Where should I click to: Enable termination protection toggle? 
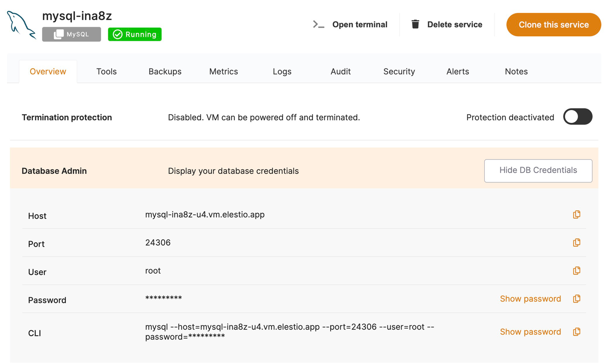[578, 117]
